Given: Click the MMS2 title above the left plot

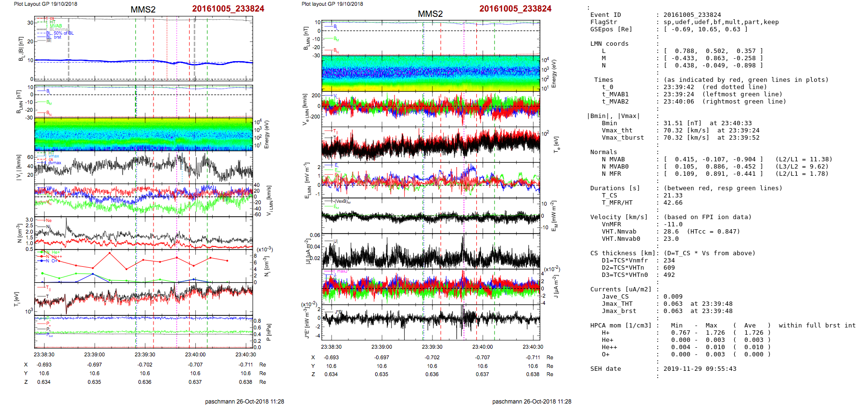Looking at the screenshot, I should point(143,10).
